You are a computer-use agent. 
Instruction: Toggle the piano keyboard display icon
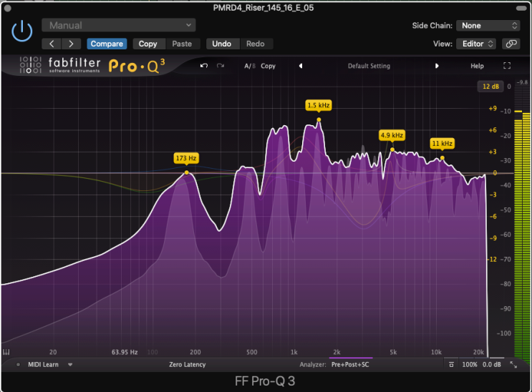click(6, 352)
